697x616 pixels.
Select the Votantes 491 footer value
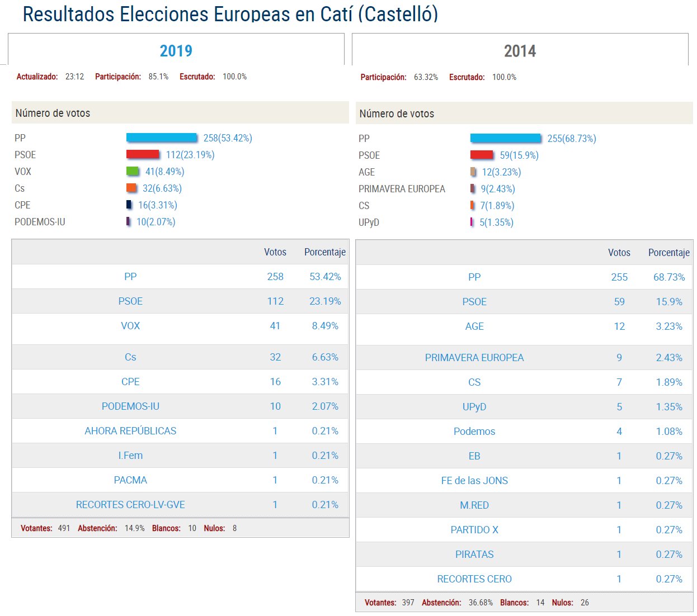(64, 528)
